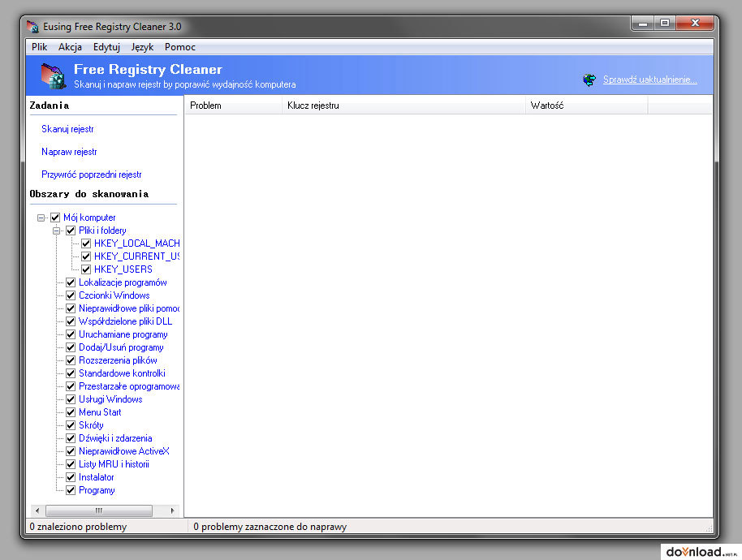Toggle the HKEY_LOCAL_MACH checkbox

(x=86, y=243)
